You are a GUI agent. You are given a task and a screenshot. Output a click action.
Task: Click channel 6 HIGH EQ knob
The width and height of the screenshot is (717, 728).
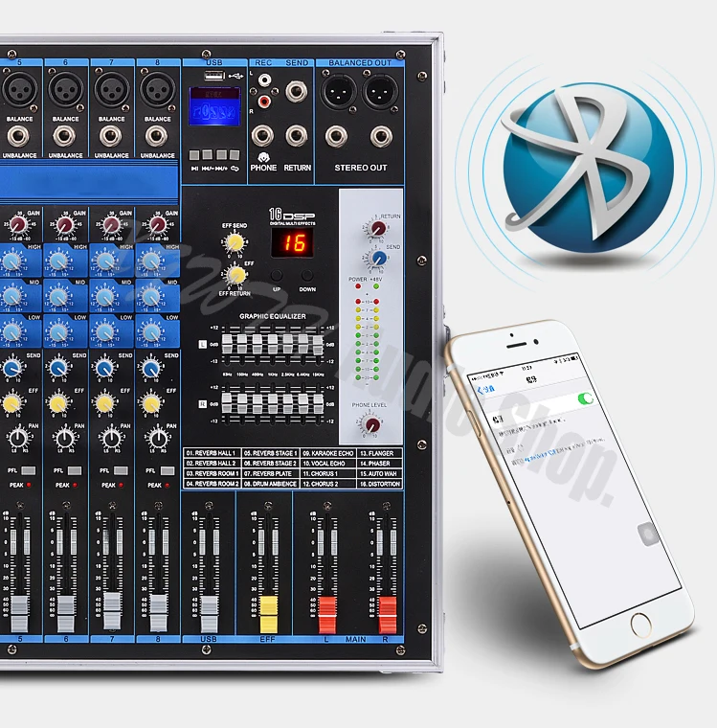(x=58, y=262)
